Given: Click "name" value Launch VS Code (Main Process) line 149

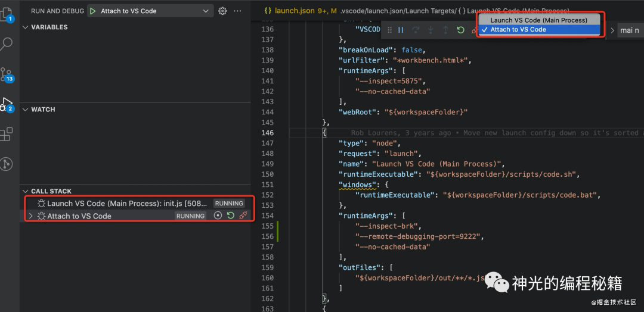Looking at the screenshot, I should (x=436, y=164).
